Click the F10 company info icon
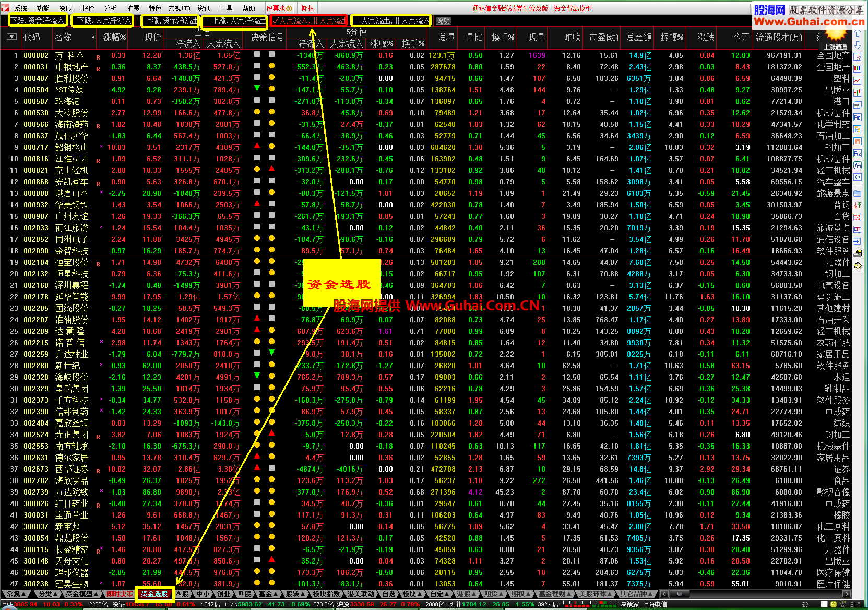This screenshot has width=868, height=610. [x=858, y=118]
